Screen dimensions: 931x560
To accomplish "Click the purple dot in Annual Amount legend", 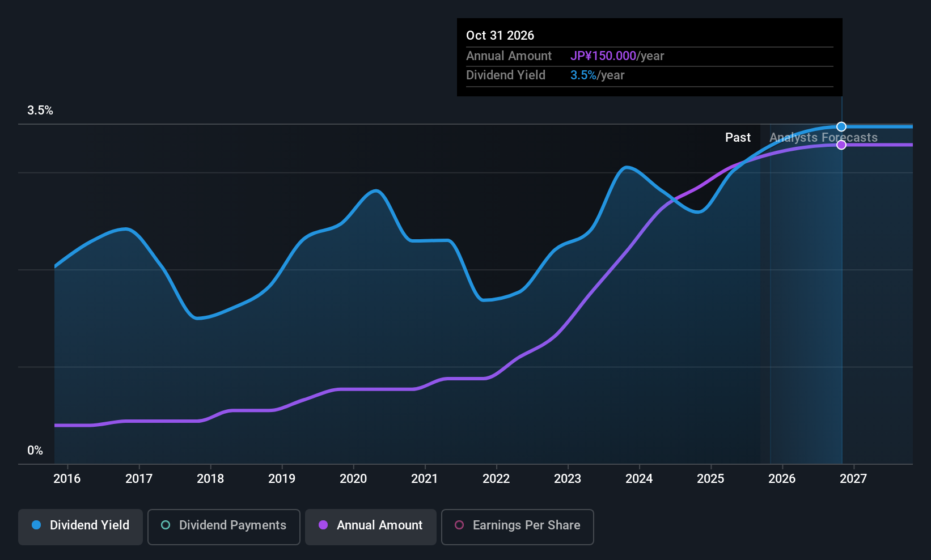I will [x=323, y=525].
